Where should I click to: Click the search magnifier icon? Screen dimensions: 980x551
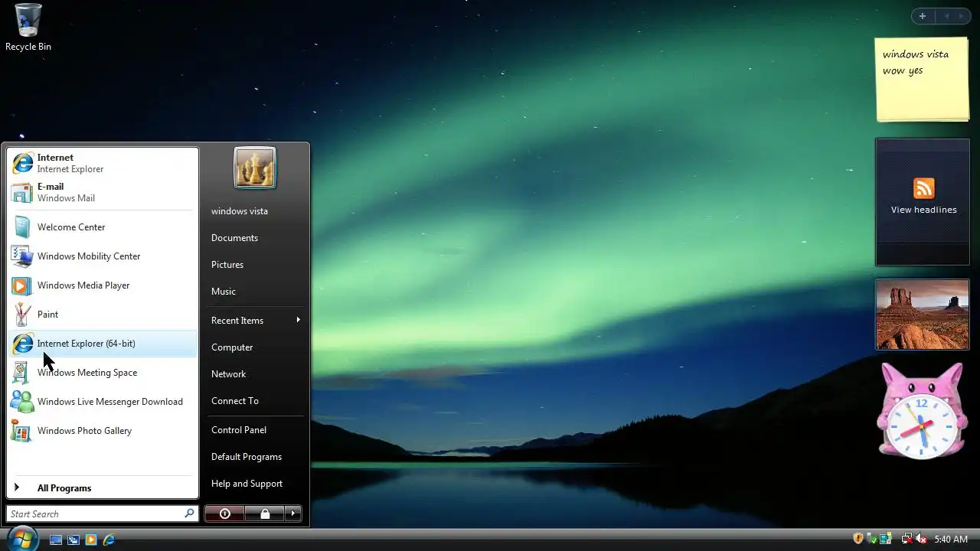click(189, 514)
